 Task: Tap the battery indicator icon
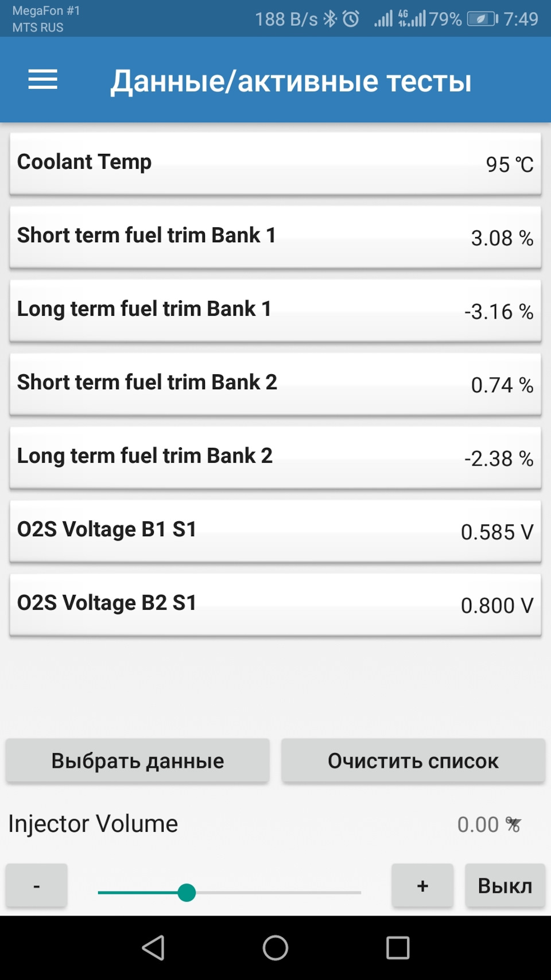pyautogui.click(x=482, y=19)
